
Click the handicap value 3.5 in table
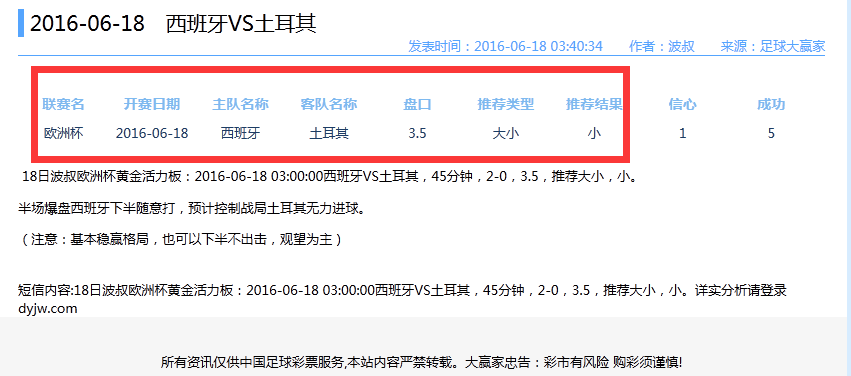[417, 133]
